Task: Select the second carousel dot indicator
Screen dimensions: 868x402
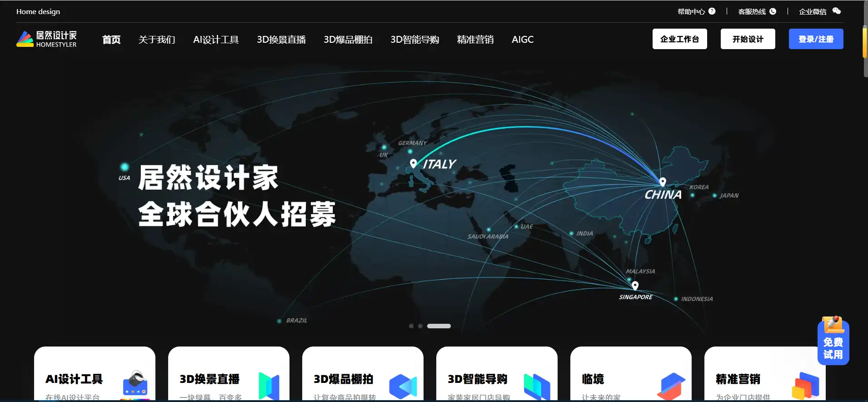Action: click(x=420, y=326)
